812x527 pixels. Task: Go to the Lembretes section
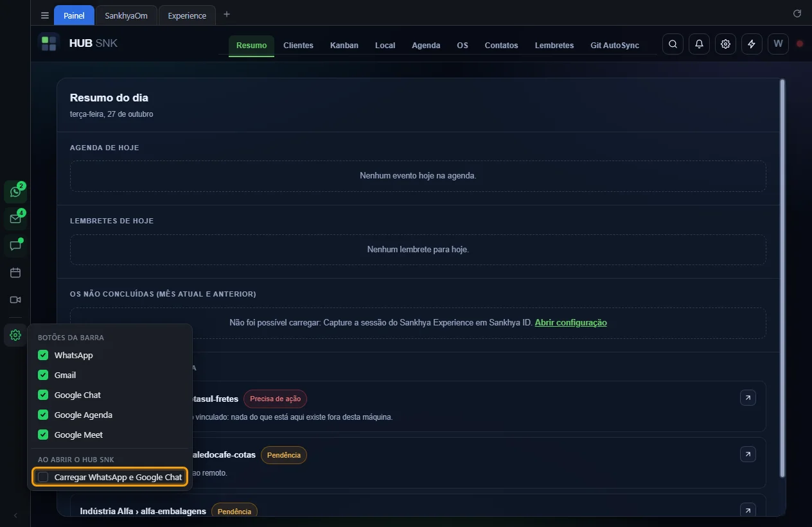pos(554,46)
